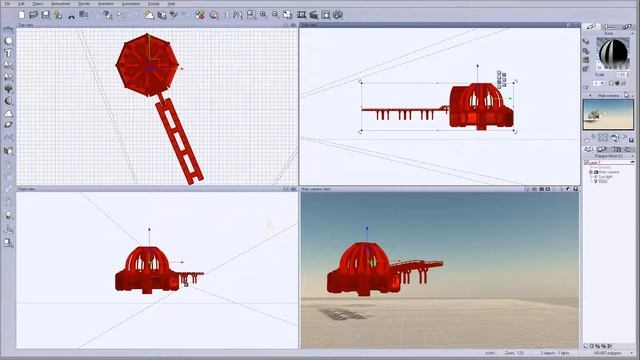Select the Light bulb tool
The width and height of the screenshot is (640, 360).
[8, 215]
